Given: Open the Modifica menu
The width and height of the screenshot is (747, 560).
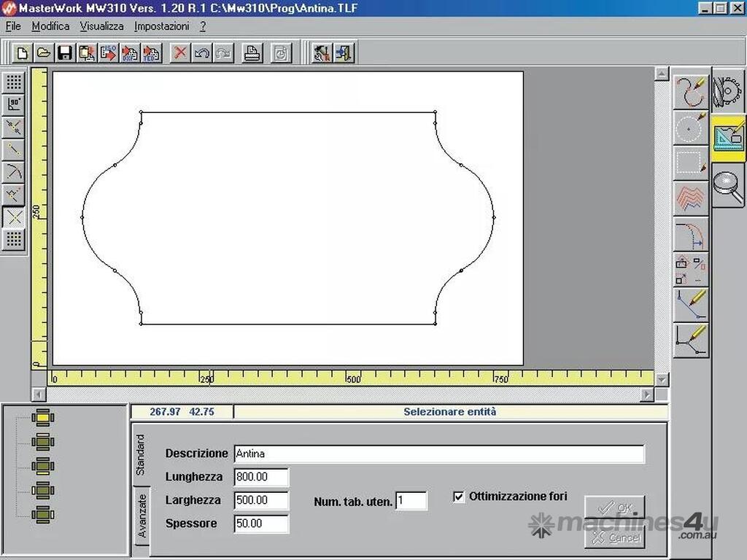Looking at the screenshot, I should [x=50, y=26].
